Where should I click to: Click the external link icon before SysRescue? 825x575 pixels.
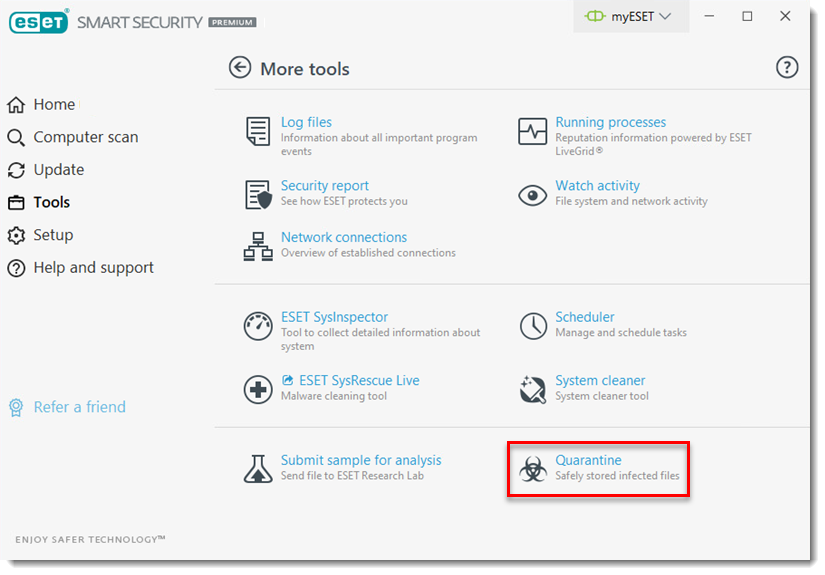pos(287,380)
